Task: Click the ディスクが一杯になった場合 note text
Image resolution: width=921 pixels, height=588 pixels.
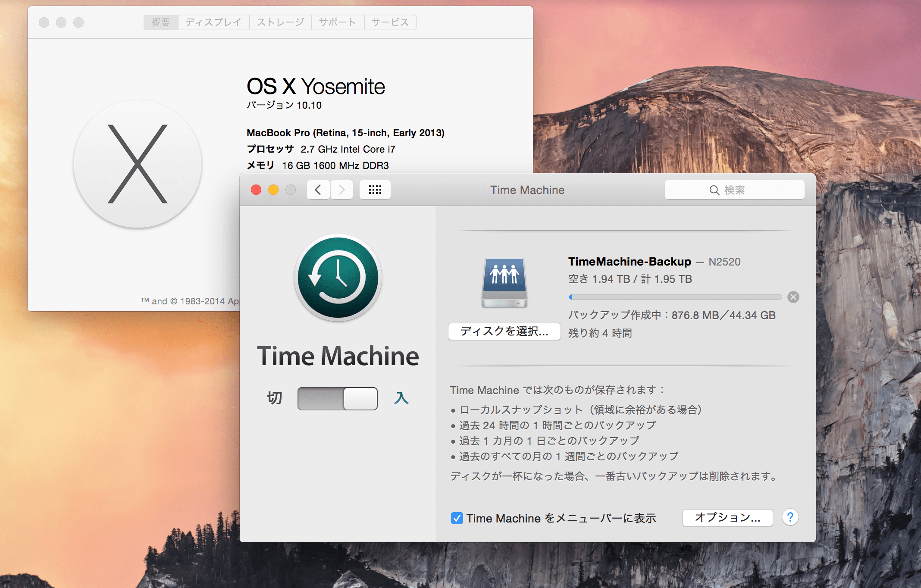Action: tap(614, 476)
